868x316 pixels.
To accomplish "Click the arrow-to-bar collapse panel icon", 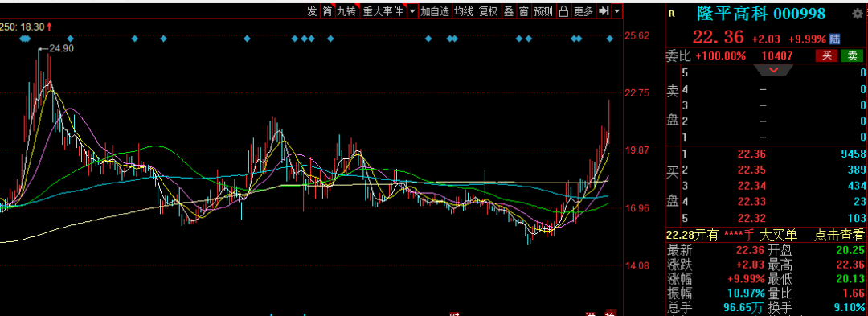I will click(604, 11).
